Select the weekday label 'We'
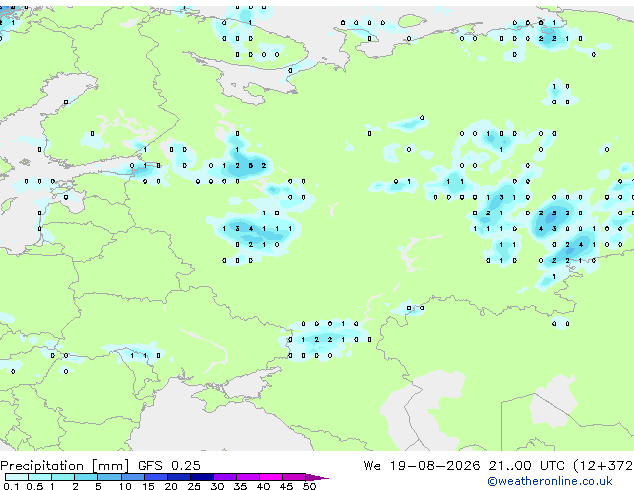Image resolution: width=634 pixels, height=490 pixels. [372, 466]
